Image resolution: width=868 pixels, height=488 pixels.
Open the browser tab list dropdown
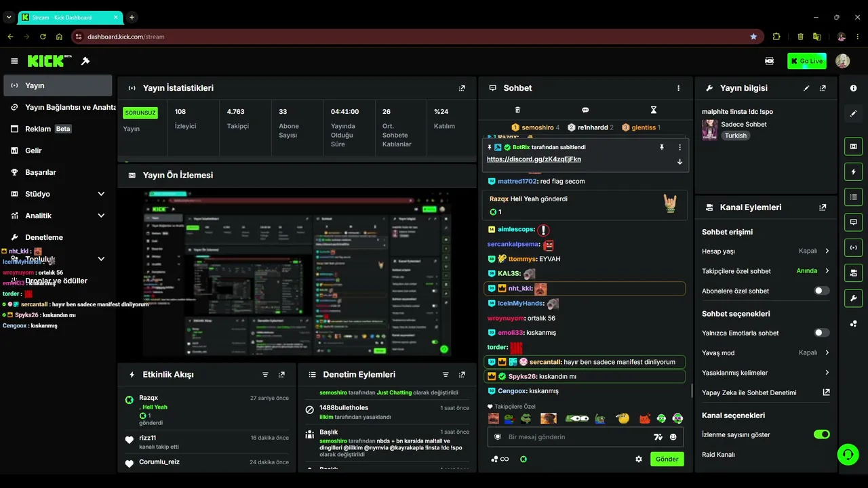(x=9, y=17)
